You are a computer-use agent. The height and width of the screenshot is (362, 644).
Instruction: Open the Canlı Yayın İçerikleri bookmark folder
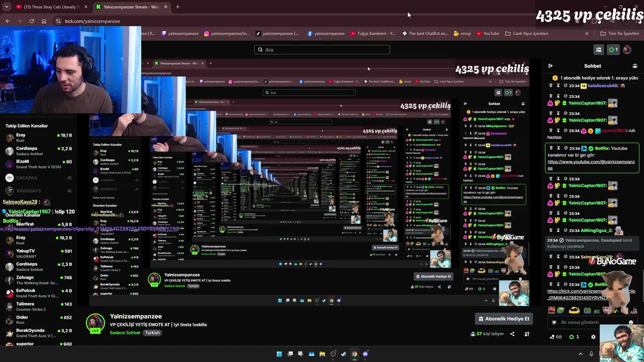527,34
